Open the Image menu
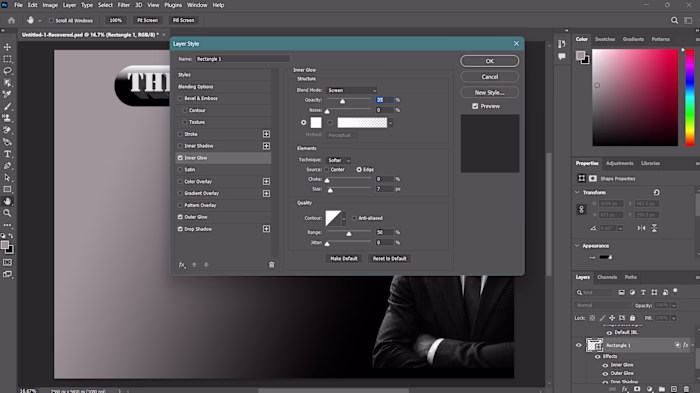The image size is (700, 393). tap(50, 5)
